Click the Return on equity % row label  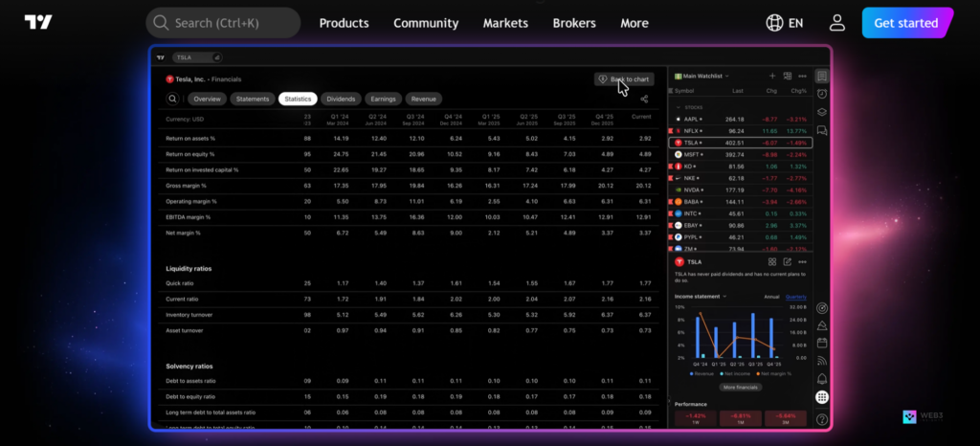(x=190, y=154)
